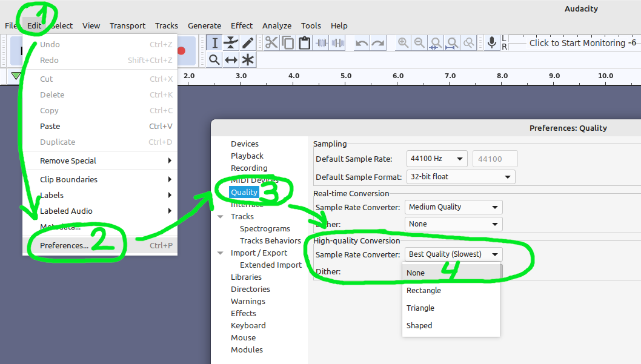Select the Zoom magnifier tool

click(214, 59)
